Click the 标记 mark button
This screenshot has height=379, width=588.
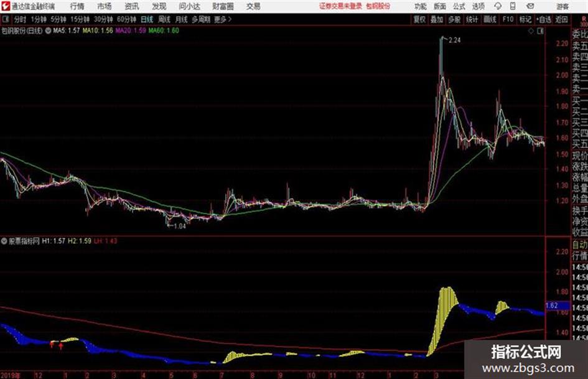point(525,19)
